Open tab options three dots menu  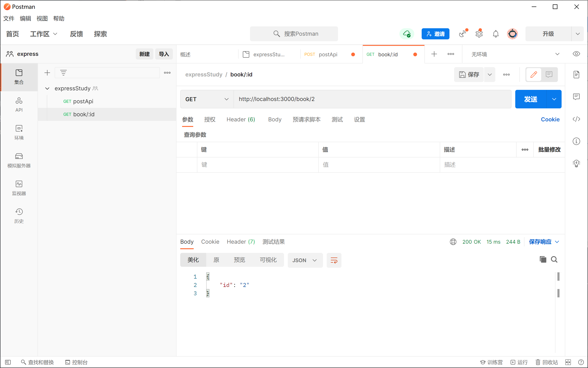(451, 54)
